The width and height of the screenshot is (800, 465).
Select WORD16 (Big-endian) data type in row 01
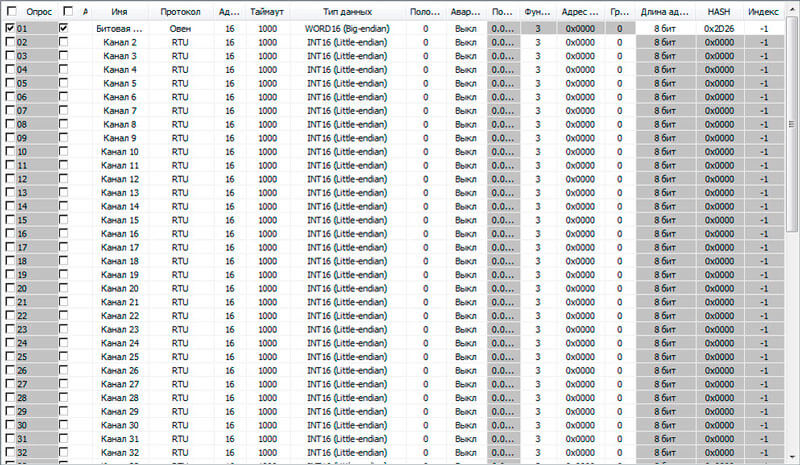pyautogui.click(x=347, y=29)
